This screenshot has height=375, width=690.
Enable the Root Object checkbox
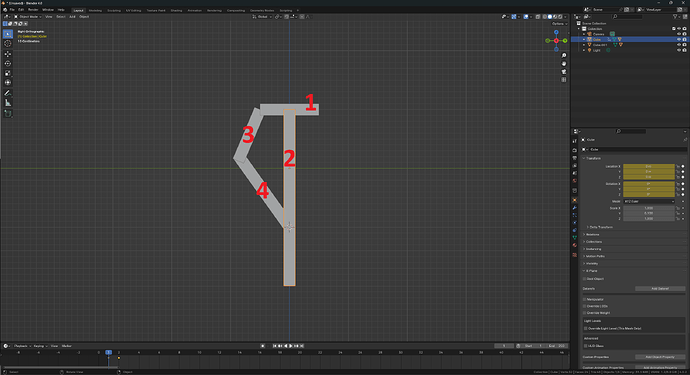[x=585, y=279]
